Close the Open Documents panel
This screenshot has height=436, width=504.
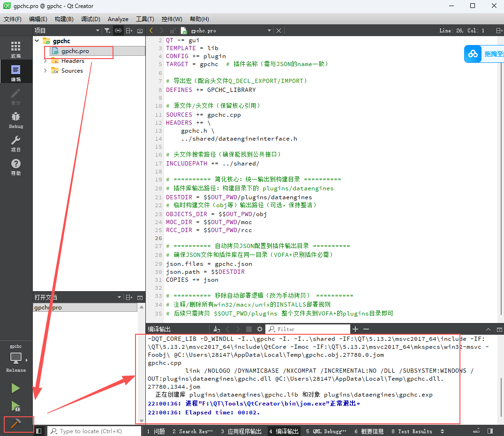point(140,298)
